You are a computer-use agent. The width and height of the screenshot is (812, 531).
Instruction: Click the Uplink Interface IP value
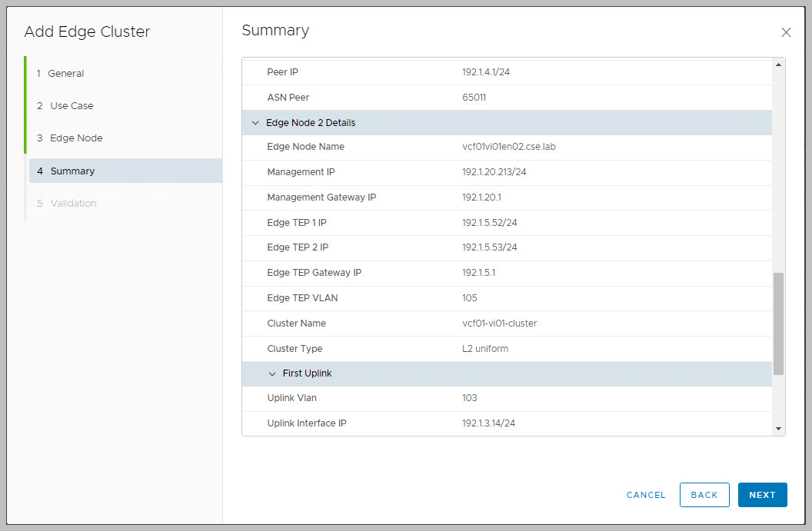[x=488, y=423]
